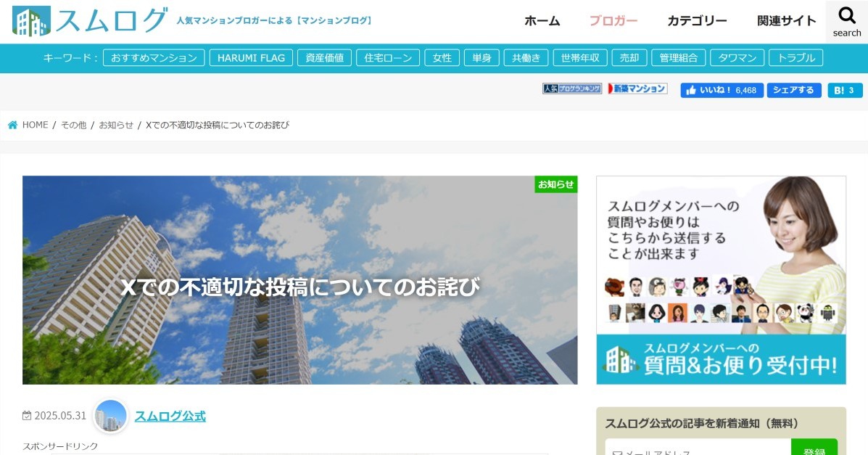Select the おすすめマンション keyword tag
The image size is (868, 455).
tap(154, 57)
